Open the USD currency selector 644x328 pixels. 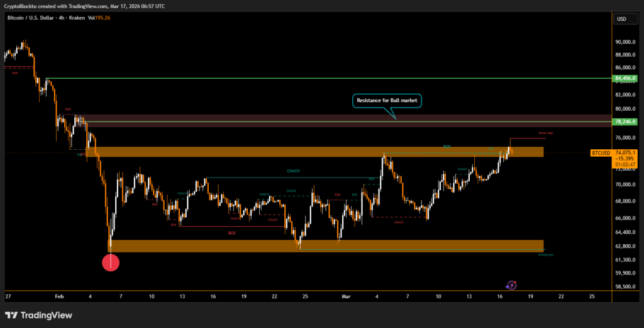pos(621,19)
